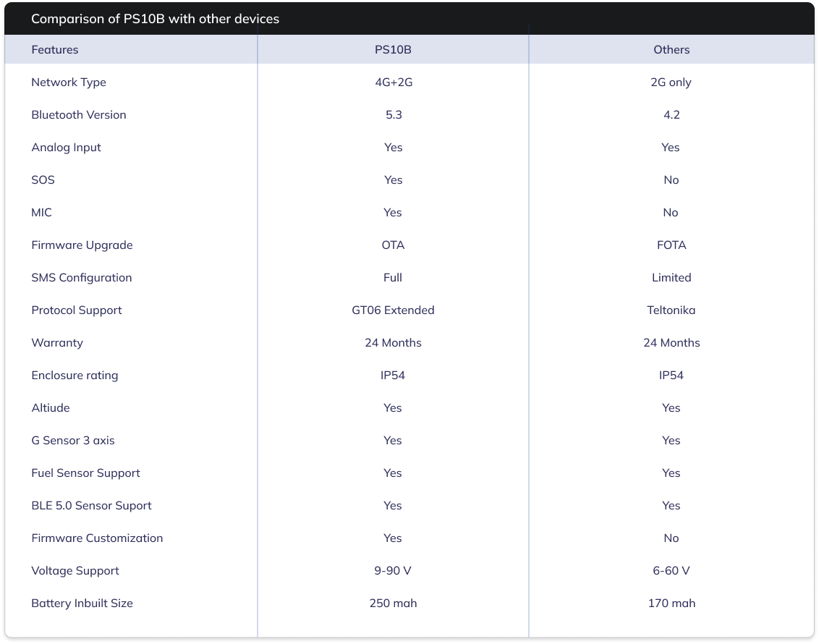Click the 'SMS Configuration' label
This screenshot has height=644, width=819.
point(82,278)
